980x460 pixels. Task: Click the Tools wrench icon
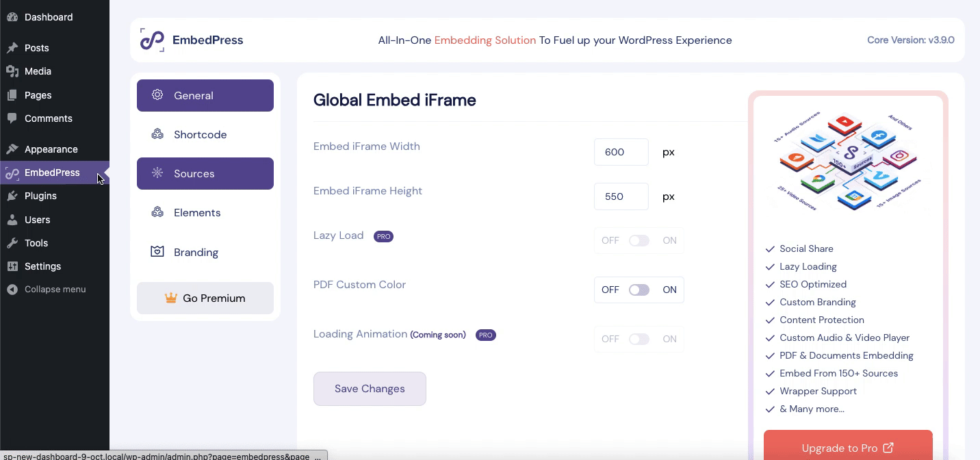tap(12, 243)
